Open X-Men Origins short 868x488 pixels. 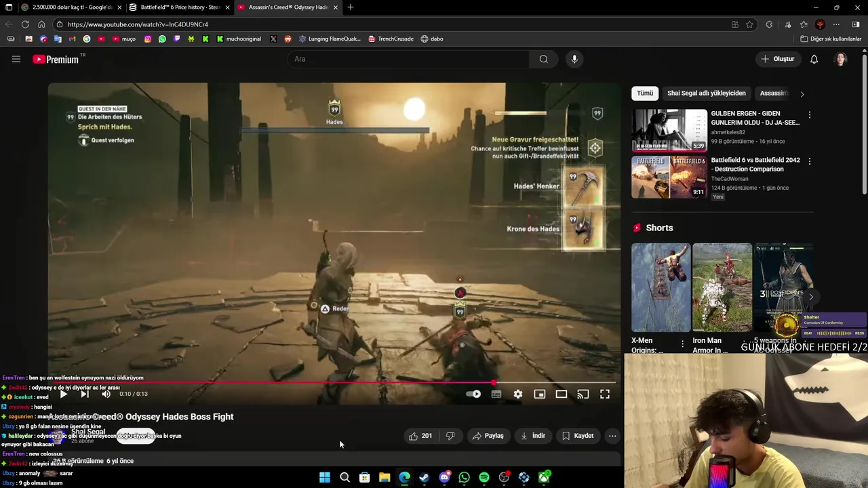(660, 288)
